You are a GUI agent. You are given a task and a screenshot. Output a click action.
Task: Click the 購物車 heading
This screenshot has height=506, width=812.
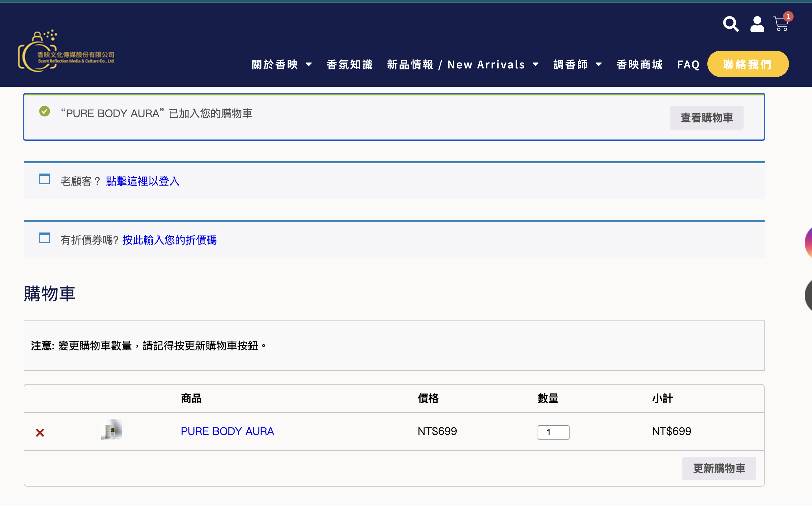(x=50, y=293)
